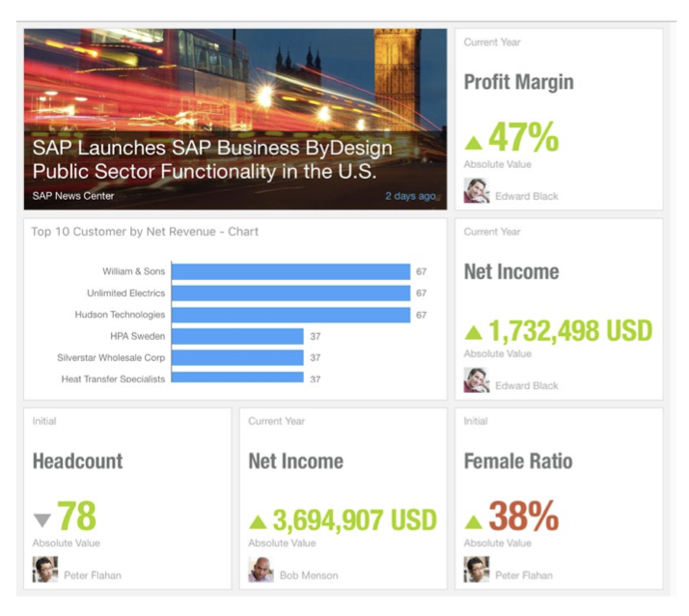Click Edward Black's name on Profit Margin tile
The image size is (689, 616).
527,196
